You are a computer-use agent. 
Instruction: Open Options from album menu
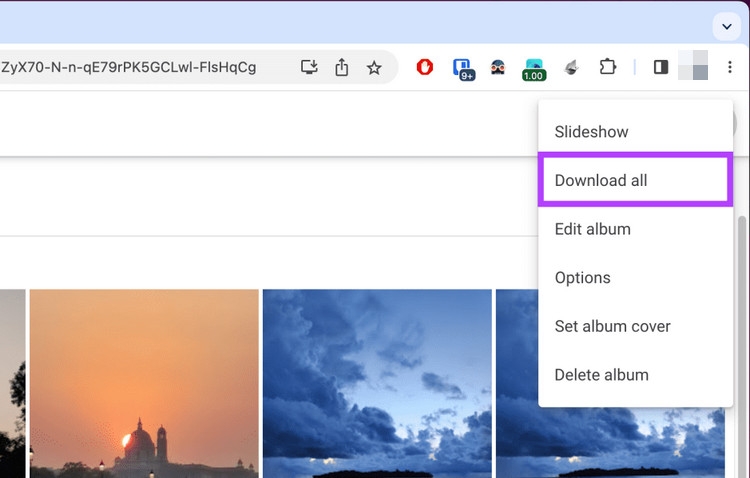pos(635,278)
